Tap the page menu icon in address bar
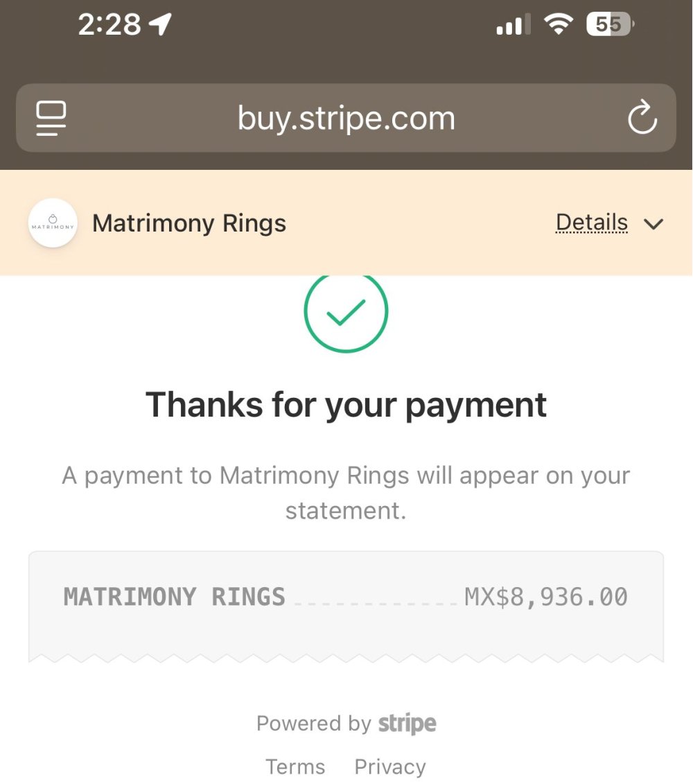The height and width of the screenshot is (784, 693). click(51, 119)
